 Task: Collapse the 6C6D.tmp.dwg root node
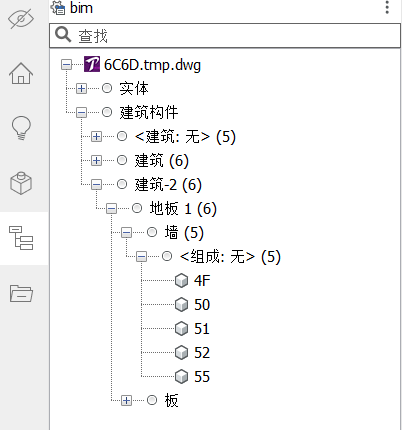(x=66, y=65)
